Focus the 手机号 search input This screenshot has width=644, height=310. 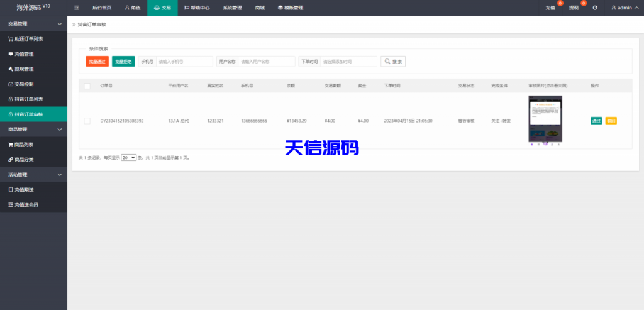click(x=185, y=61)
